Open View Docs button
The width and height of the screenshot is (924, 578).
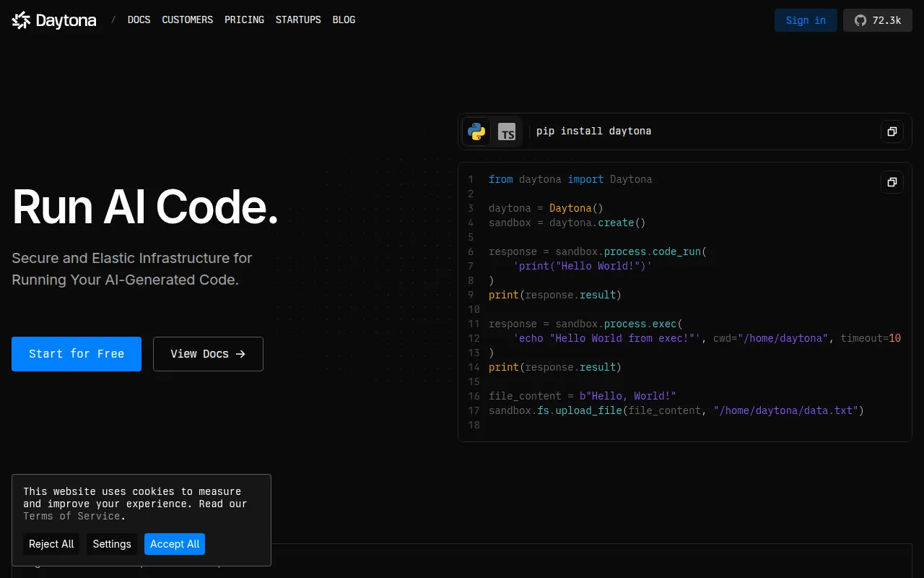(x=208, y=354)
